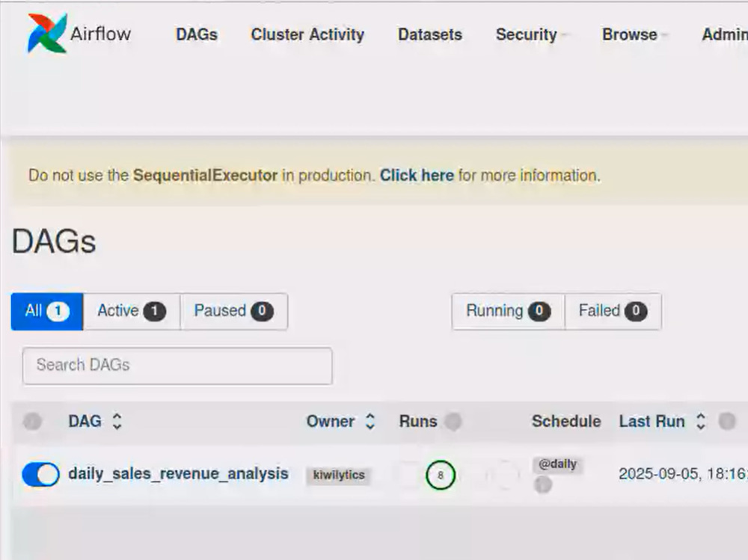The width and height of the screenshot is (748, 560).
Task: Go to Datasets page
Action: pyautogui.click(x=430, y=34)
